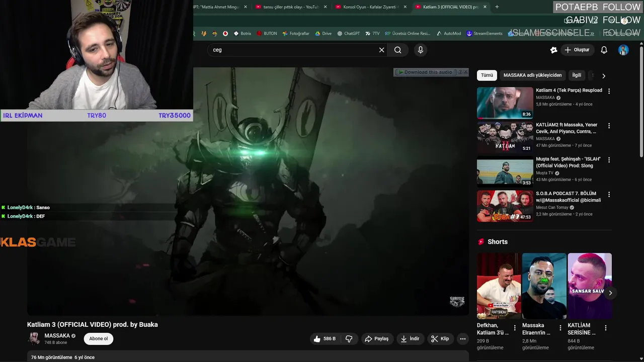The height and width of the screenshot is (362, 644).
Task: Open Botrix bookmark
Action: pos(242,34)
